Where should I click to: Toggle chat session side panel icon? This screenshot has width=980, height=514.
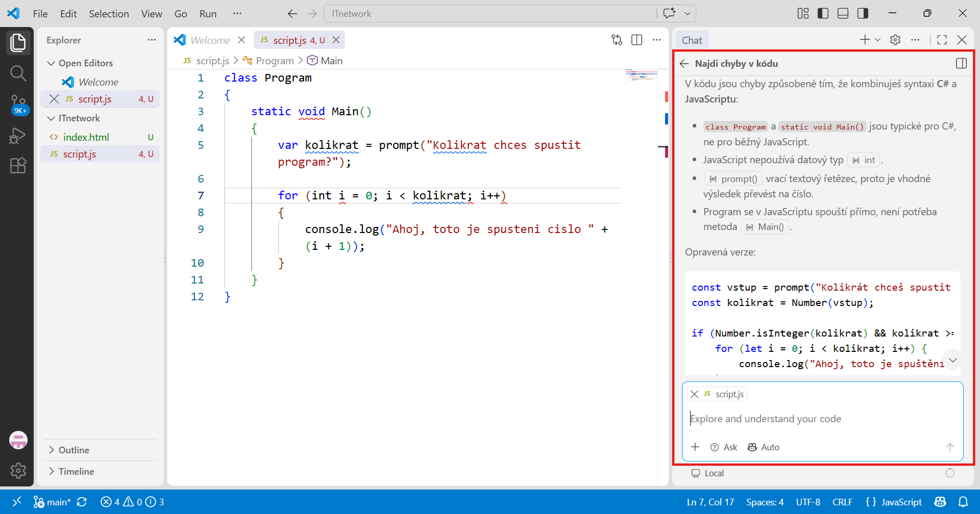tap(961, 64)
